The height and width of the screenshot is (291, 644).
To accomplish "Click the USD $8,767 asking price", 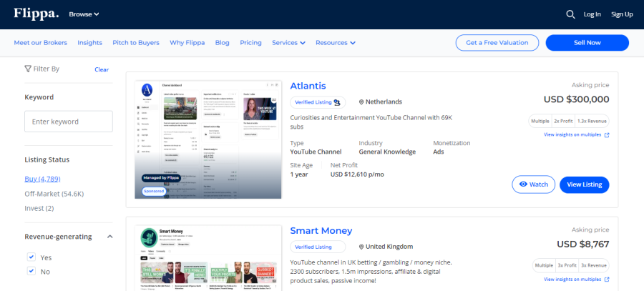I will coord(582,245).
